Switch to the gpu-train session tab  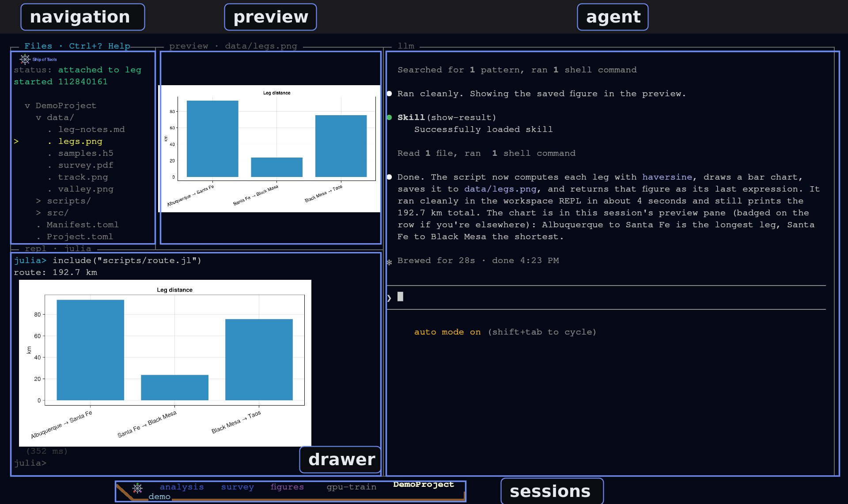tap(352, 487)
